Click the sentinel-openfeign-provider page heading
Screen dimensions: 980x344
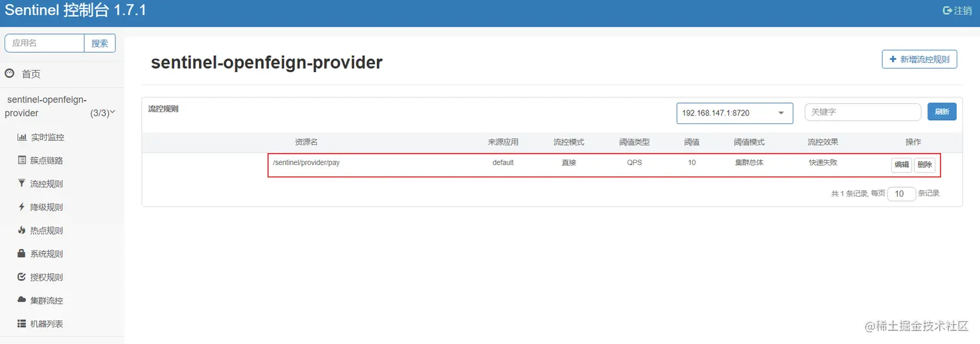tap(266, 62)
